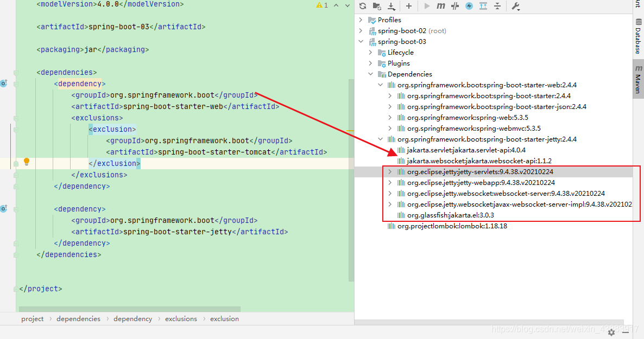Expand javax-websocket-server-impl dependency

point(390,204)
